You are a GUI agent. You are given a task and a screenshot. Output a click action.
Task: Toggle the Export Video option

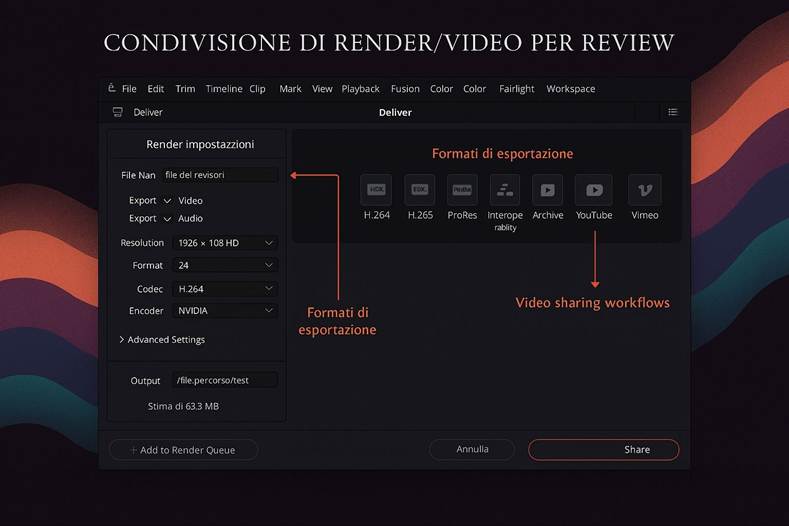[167, 201]
